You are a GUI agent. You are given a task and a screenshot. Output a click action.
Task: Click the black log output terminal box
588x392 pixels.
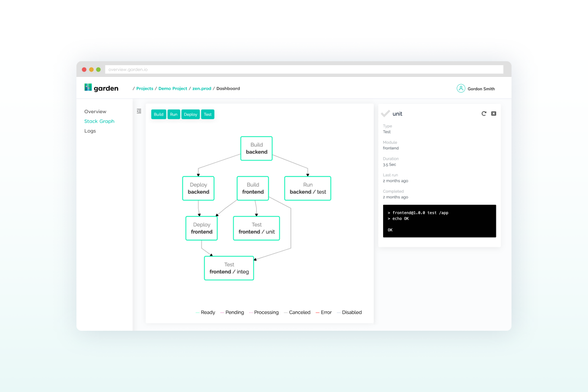click(439, 221)
